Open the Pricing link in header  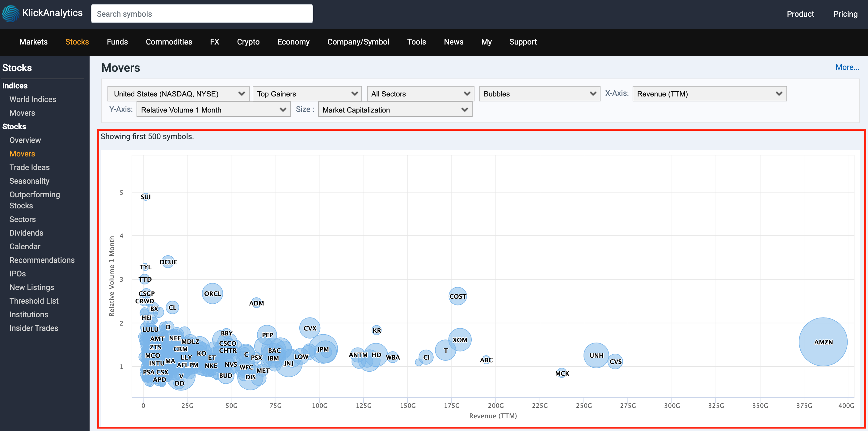pyautogui.click(x=845, y=14)
